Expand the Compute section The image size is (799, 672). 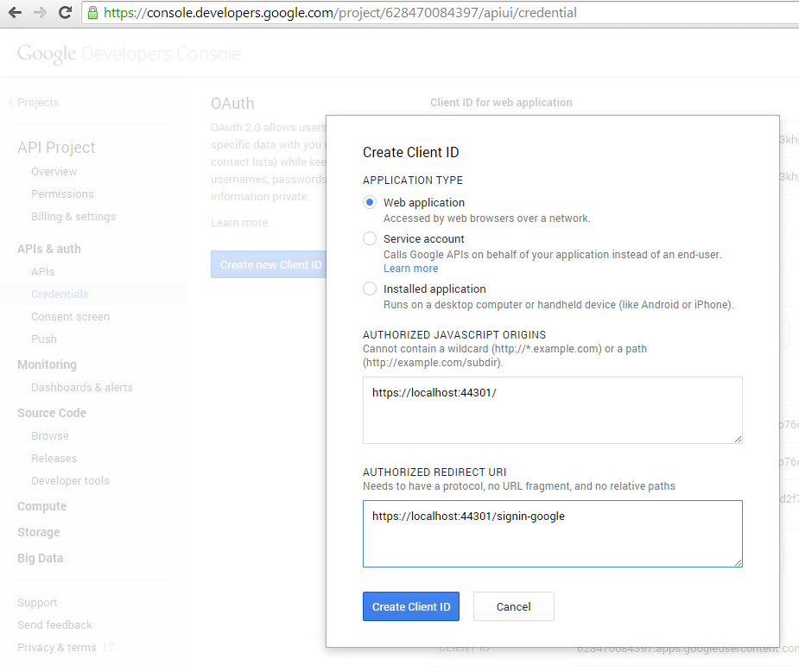pyautogui.click(x=41, y=506)
